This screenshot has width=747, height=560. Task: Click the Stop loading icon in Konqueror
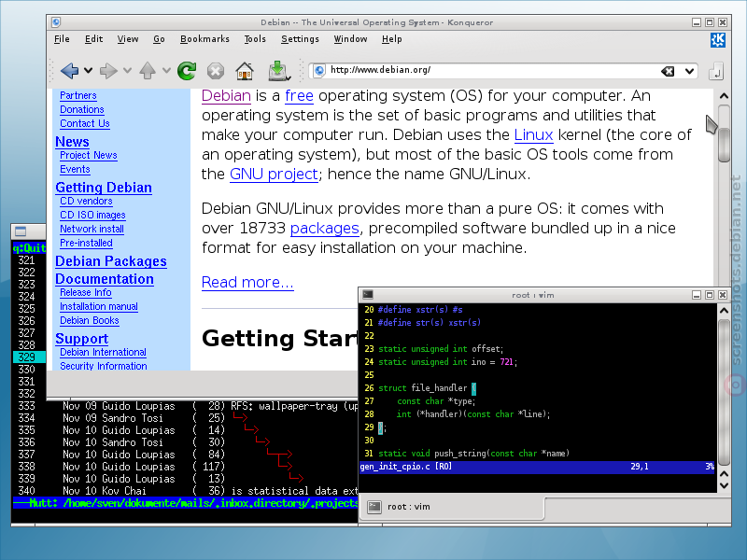click(216, 72)
